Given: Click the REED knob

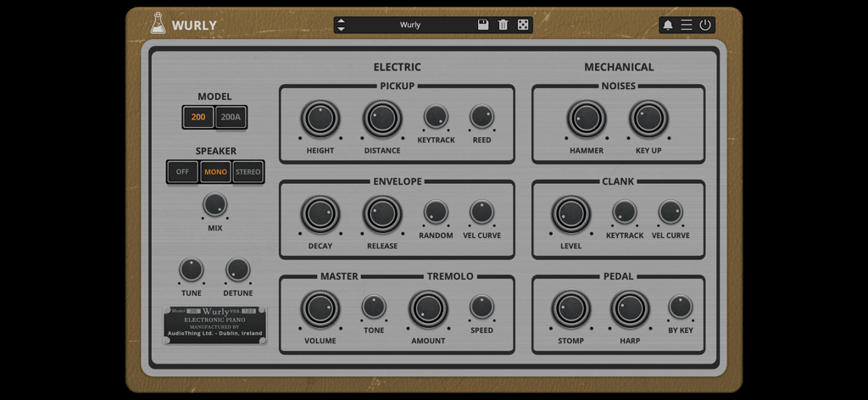Looking at the screenshot, I should (481, 117).
